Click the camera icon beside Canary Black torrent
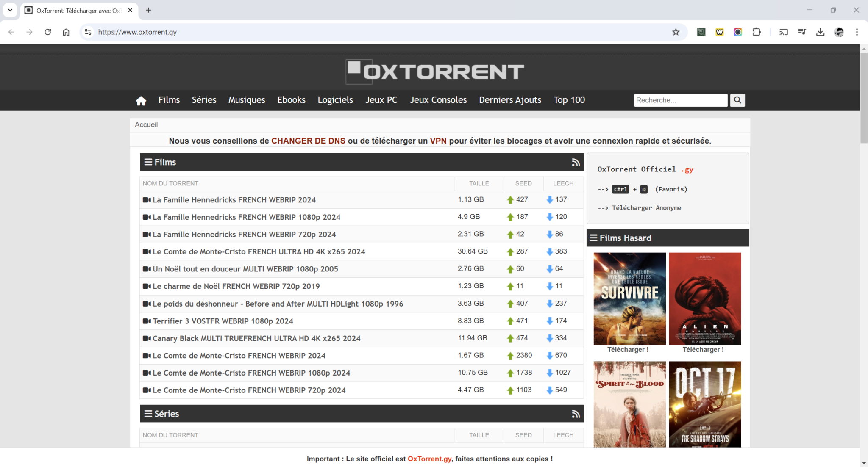868x467 pixels. 147,338
